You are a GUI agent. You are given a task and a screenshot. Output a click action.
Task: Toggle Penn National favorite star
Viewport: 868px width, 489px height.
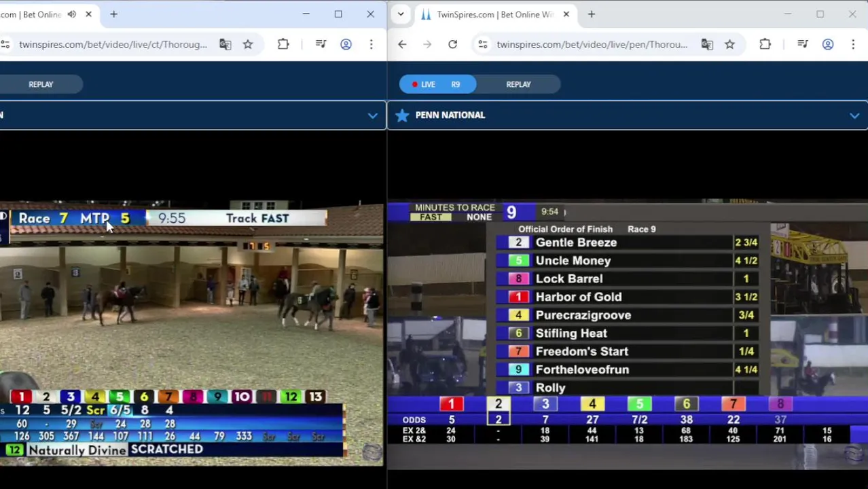tap(402, 115)
